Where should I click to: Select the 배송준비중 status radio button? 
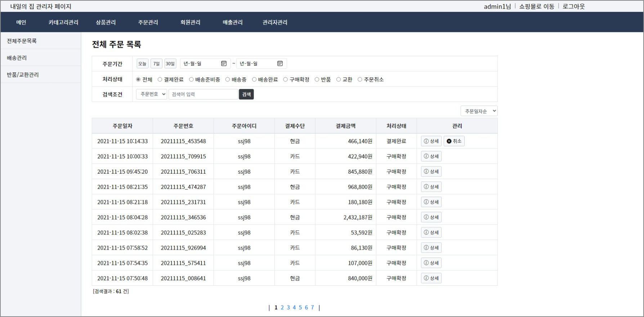(x=191, y=80)
